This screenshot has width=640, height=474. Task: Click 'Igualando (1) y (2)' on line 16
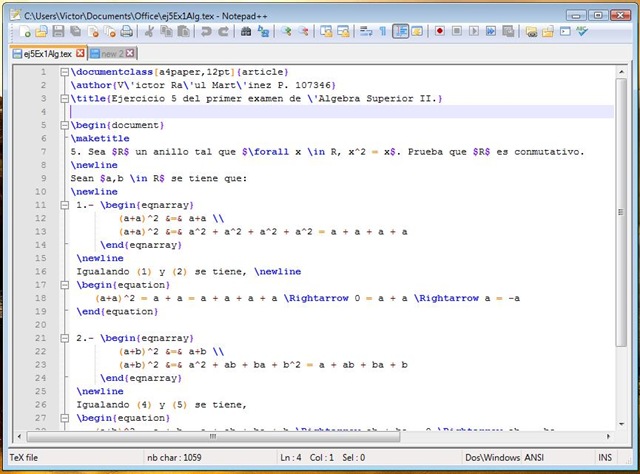tap(131, 271)
